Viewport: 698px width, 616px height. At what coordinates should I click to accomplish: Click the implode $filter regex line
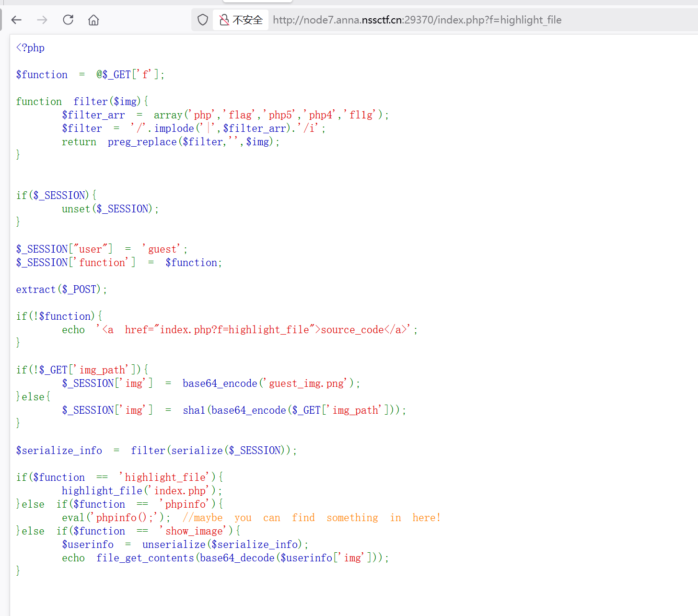point(194,128)
